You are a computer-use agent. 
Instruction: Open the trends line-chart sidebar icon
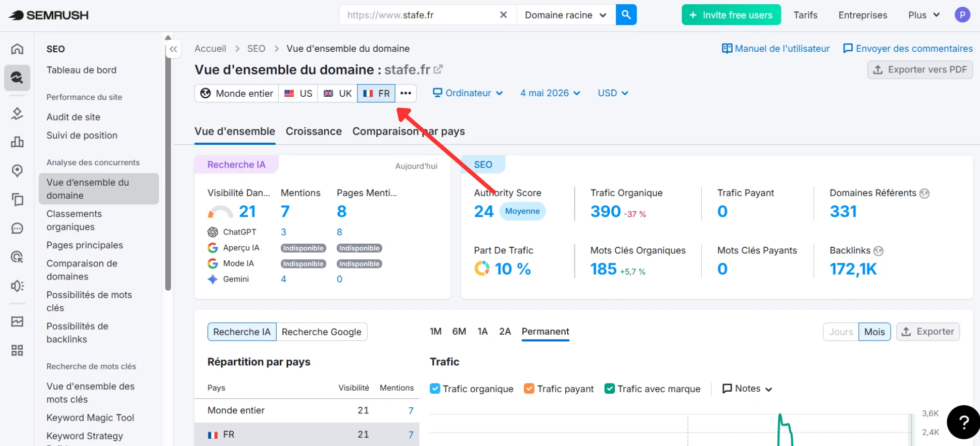pyautogui.click(x=17, y=321)
